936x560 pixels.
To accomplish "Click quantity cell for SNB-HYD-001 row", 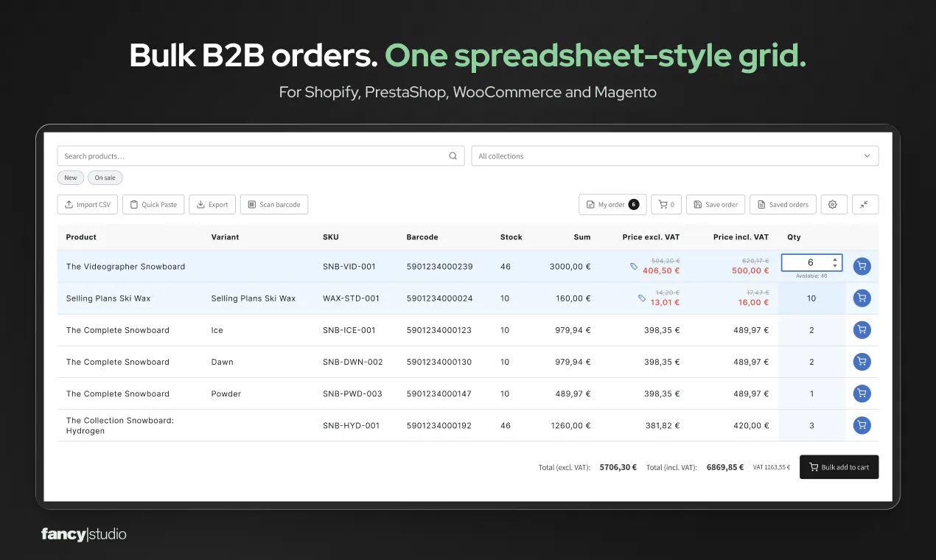I will [x=811, y=425].
